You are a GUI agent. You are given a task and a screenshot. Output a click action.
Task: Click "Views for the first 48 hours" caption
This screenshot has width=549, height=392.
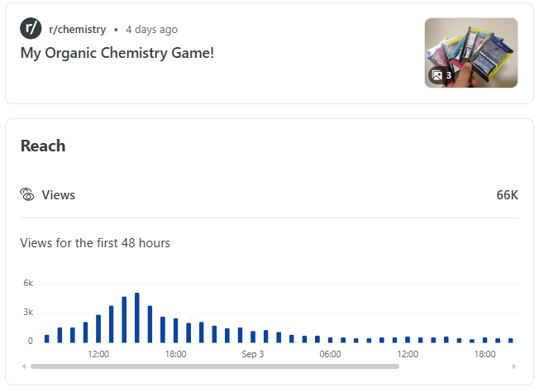pos(95,243)
